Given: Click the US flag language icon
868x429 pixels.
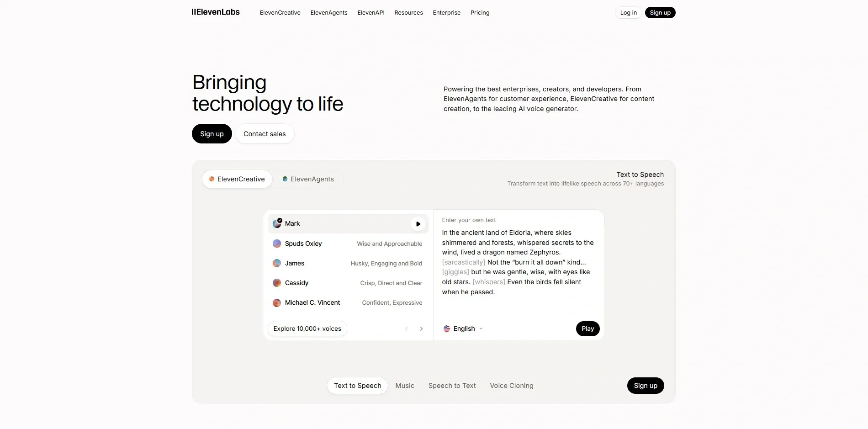Looking at the screenshot, I should point(447,329).
